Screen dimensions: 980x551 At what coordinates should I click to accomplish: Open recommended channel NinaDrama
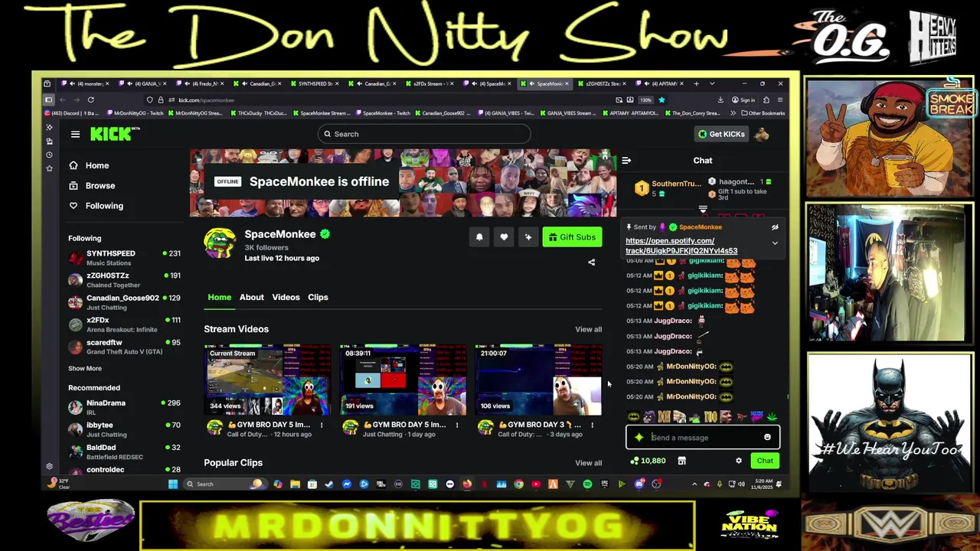[124, 407]
